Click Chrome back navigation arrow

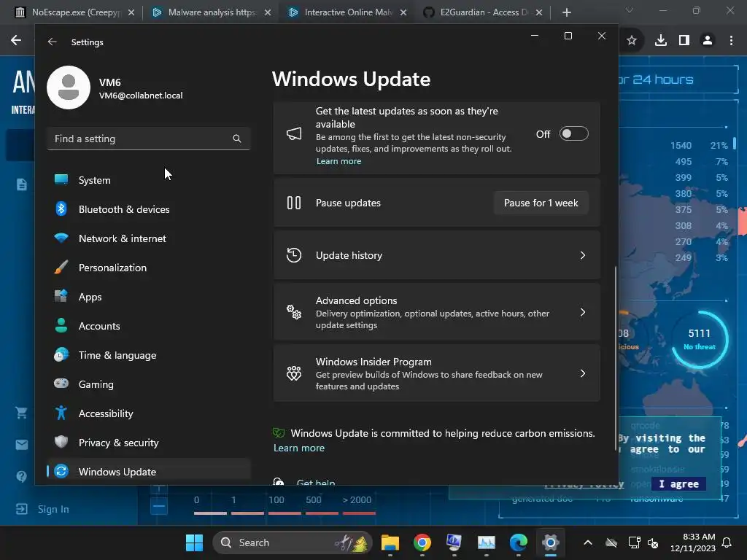(x=16, y=41)
